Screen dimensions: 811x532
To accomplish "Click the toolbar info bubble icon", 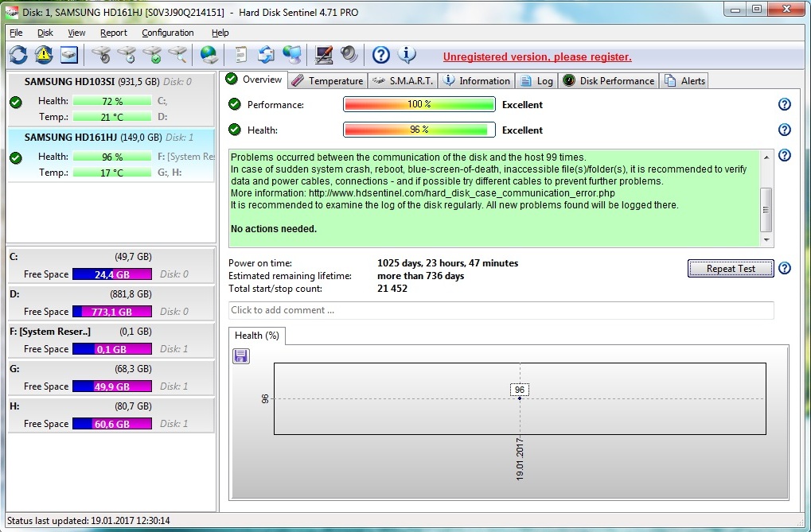I will point(407,55).
